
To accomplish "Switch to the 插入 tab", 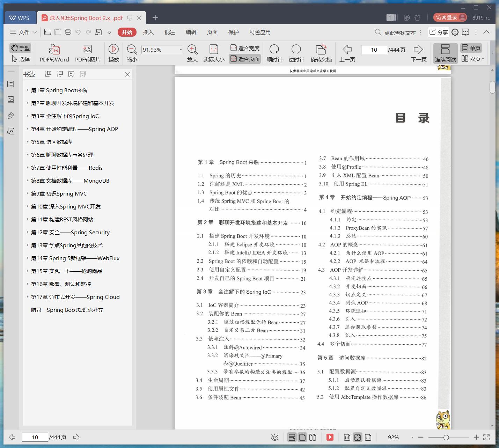I will [x=148, y=32].
